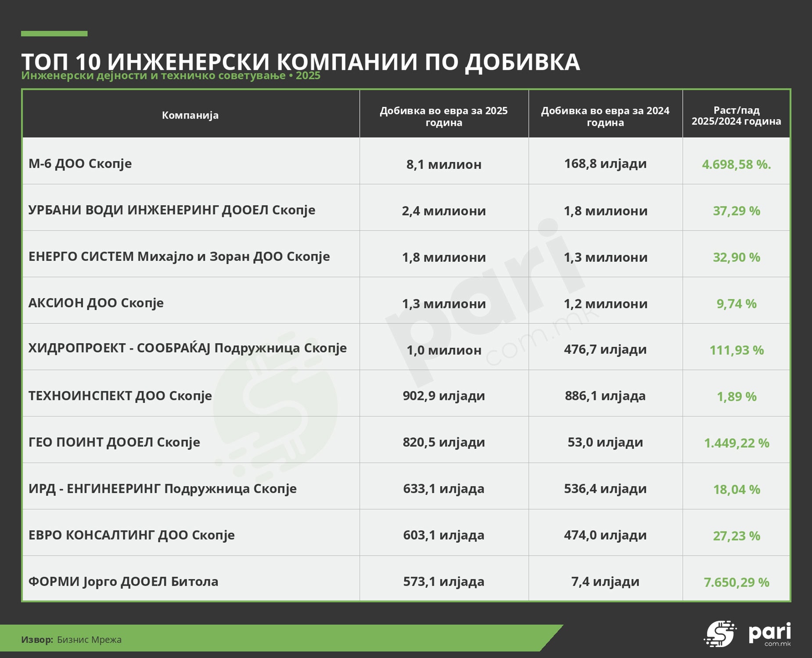Select the growth value '1,89 %'
The image size is (812, 658).
tap(737, 397)
